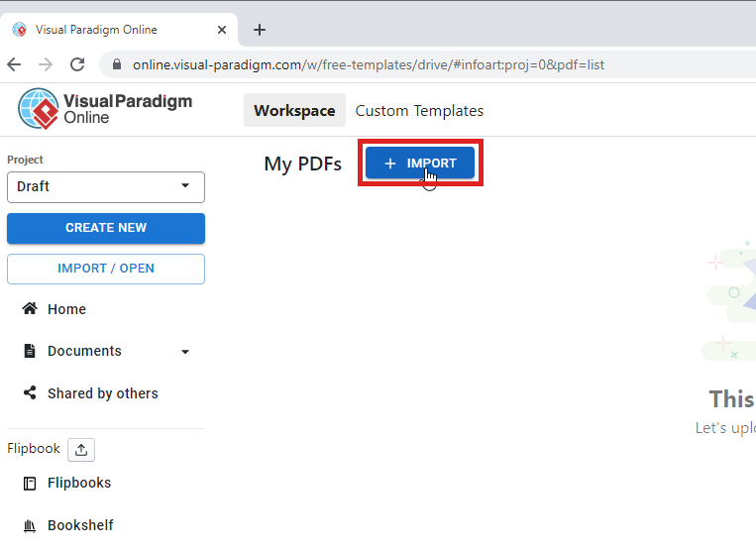Go back using the browser back arrow
The height and width of the screenshot is (551, 756).
point(14,64)
